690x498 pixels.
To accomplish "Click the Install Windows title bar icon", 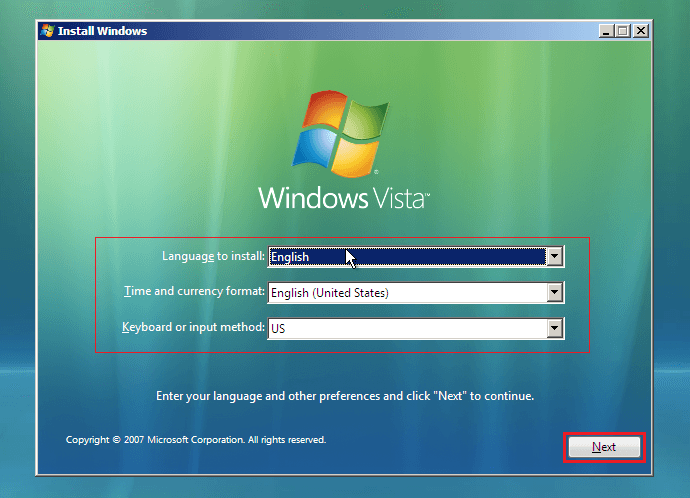I will point(47,31).
